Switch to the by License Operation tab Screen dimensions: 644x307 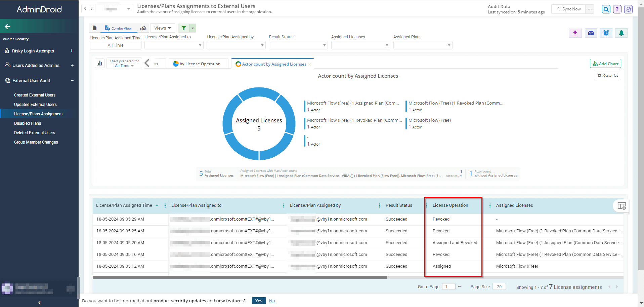tap(197, 64)
